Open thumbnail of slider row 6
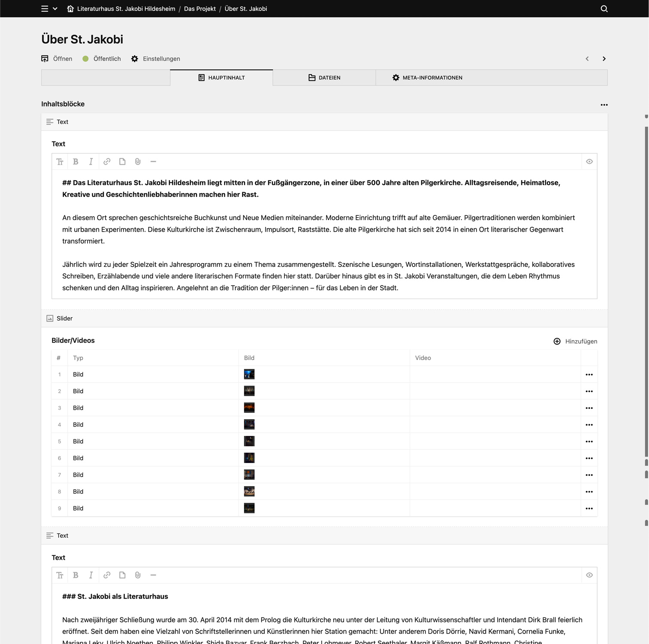This screenshot has height=644, width=649. [249, 458]
